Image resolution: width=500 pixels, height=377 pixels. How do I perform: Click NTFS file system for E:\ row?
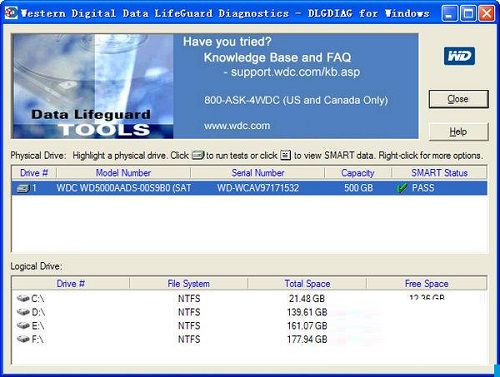[189, 325]
